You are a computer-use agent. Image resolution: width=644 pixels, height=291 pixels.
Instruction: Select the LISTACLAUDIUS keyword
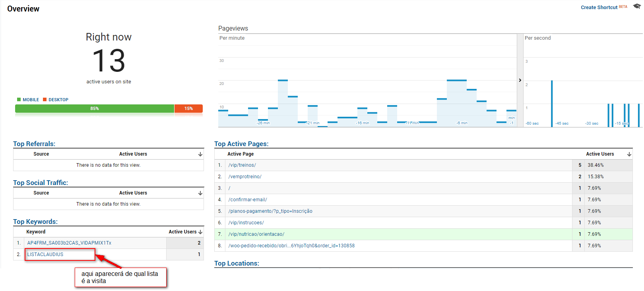click(45, 254)
